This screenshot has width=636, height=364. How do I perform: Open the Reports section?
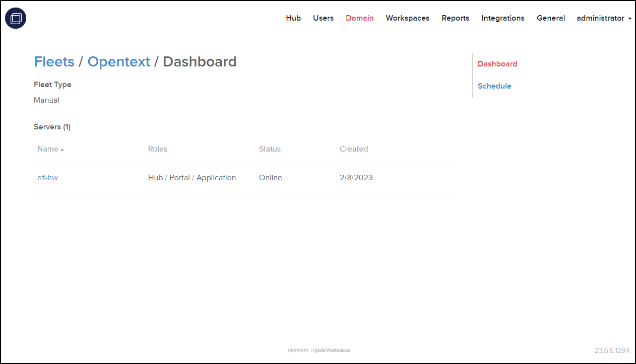pyautogui.click(x=456, y=18)
